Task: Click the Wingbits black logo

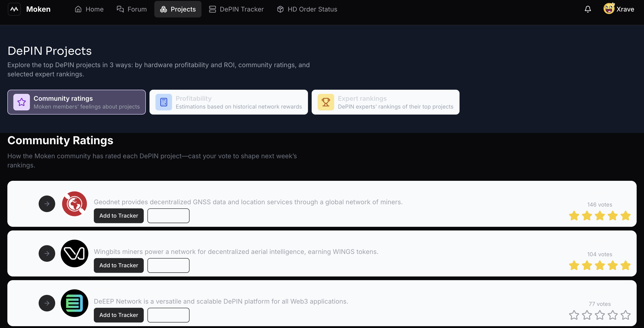Action: [x=75, y=253]
